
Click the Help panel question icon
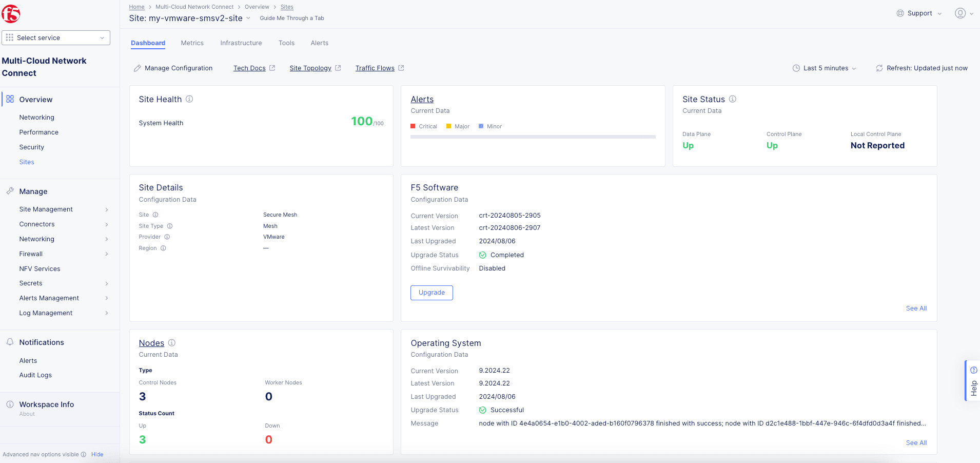pyautogui.click(x=974, y=370)
